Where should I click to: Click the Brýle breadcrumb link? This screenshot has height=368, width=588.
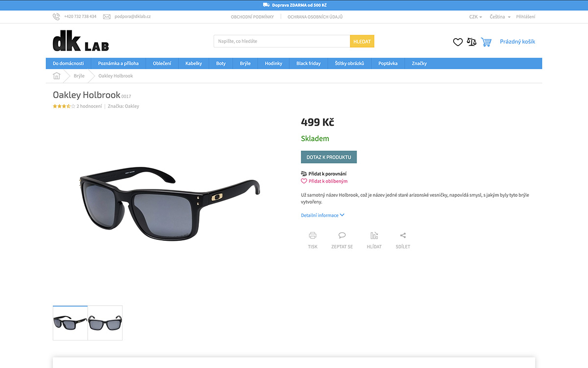coord(79,76)
